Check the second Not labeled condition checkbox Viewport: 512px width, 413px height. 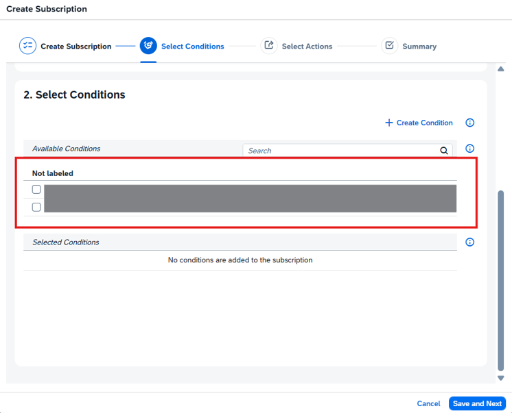click(x=36, y=207)
